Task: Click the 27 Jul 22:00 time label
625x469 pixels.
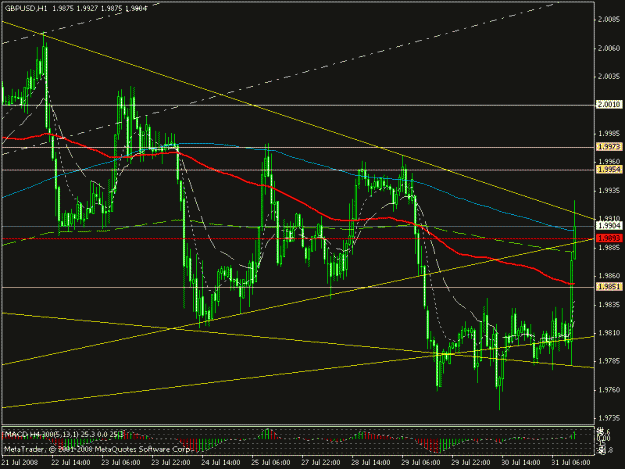Action: tap(321, 463)
